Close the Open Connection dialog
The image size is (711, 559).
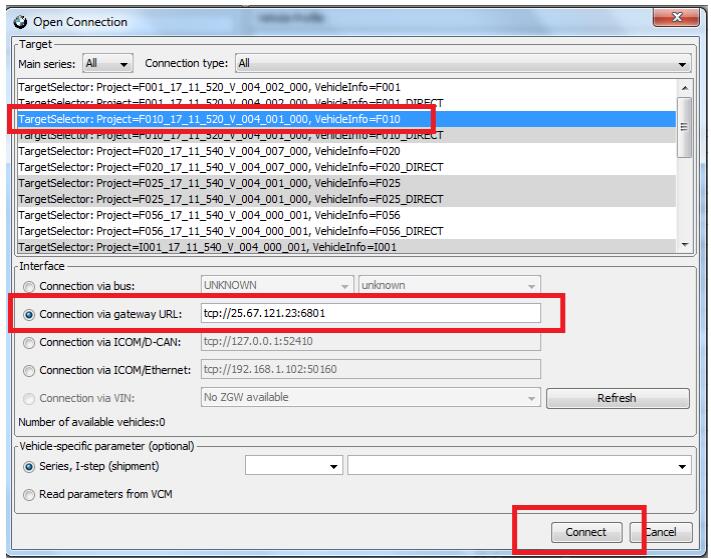coord(677,17)
